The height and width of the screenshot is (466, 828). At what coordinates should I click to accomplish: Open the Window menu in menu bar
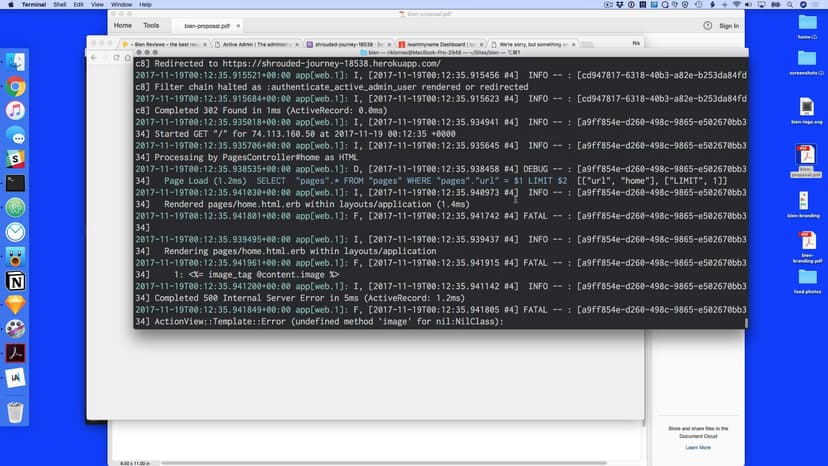tap(121, 5)
